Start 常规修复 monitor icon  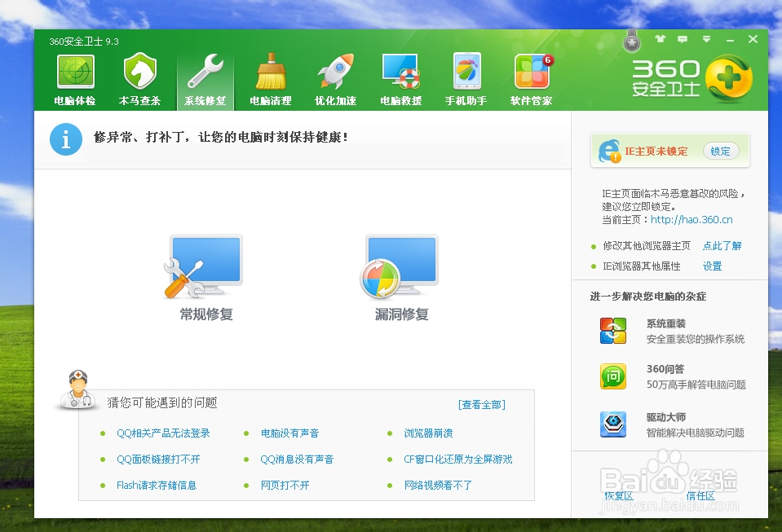pyautogui.click(x=204, y=267)
